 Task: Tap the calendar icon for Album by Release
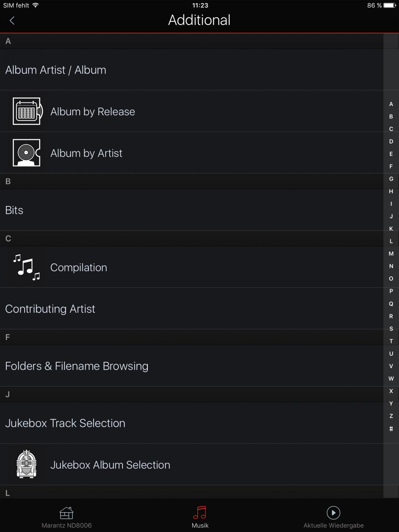point(27,111)
